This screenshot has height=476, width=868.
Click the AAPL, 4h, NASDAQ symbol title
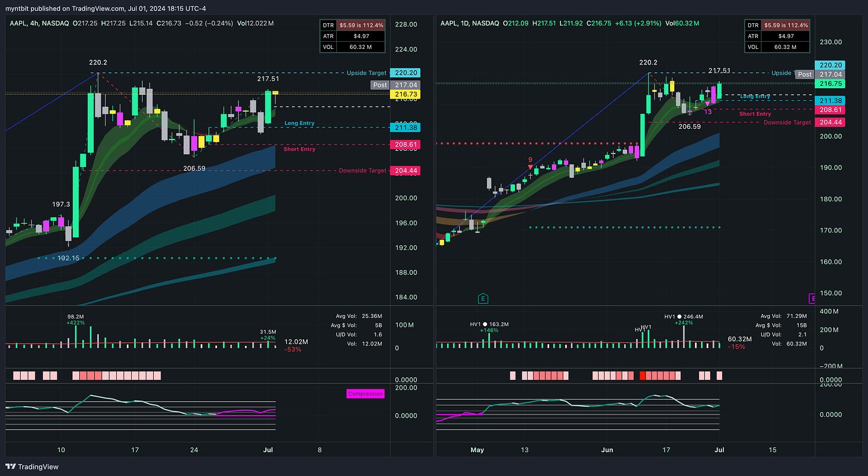click(39, 23)
